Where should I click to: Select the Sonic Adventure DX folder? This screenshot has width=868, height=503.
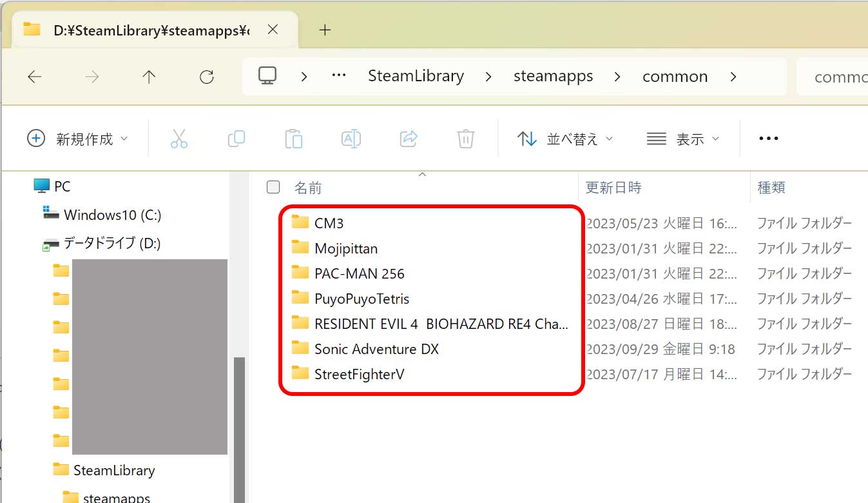click(x=376, y=349)
